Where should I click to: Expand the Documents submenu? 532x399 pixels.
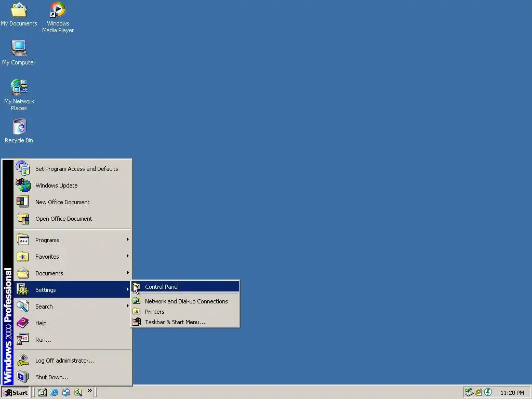tap(72, 273)
